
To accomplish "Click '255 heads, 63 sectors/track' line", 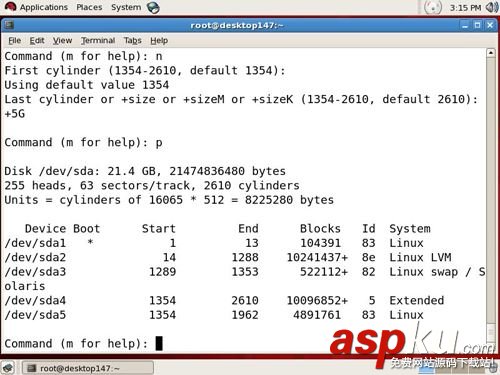I will (x=152, y=185).
